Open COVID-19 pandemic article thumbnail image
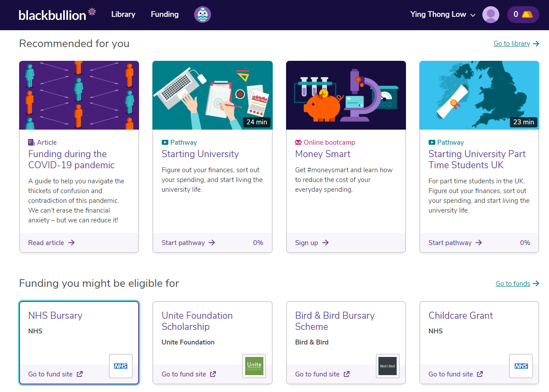 click(x=79, y=95)
